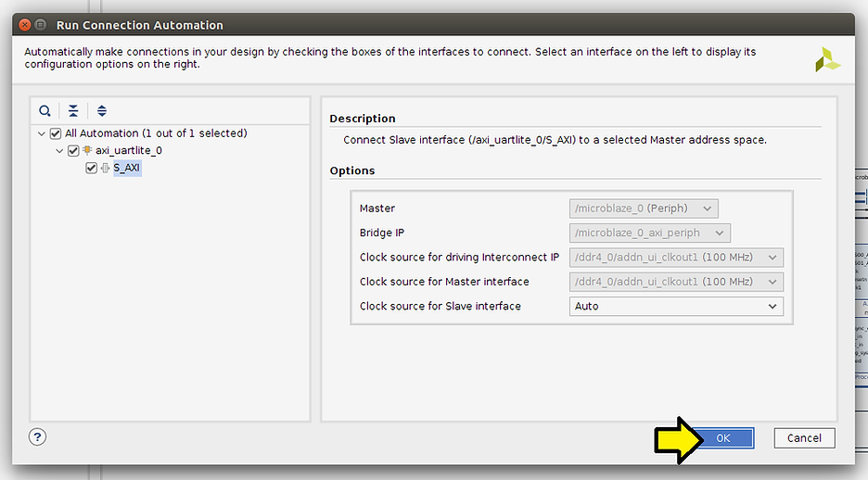Uncheck the axi_uartlite_0 checkbox
This screenshot has width=868, height=480.
pos(73,151)
